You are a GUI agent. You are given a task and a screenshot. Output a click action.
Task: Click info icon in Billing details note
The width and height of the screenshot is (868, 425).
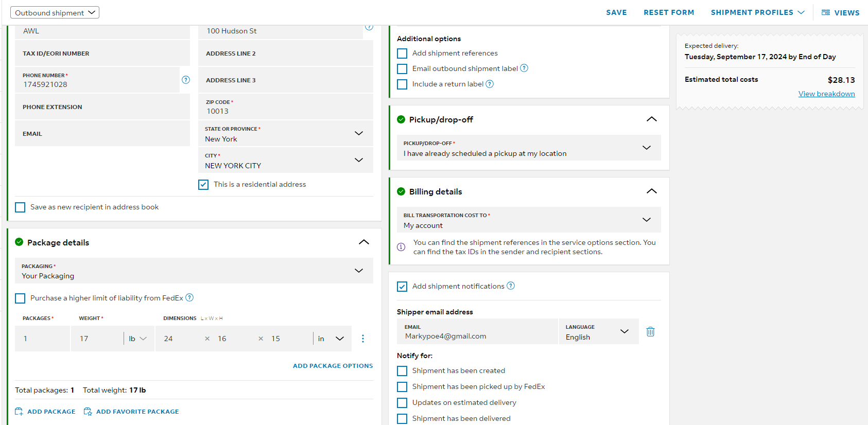click(401, 247)
